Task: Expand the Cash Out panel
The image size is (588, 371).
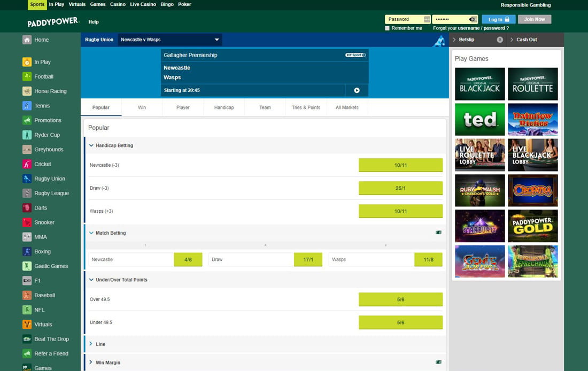Action: click(x=536, y=40)
